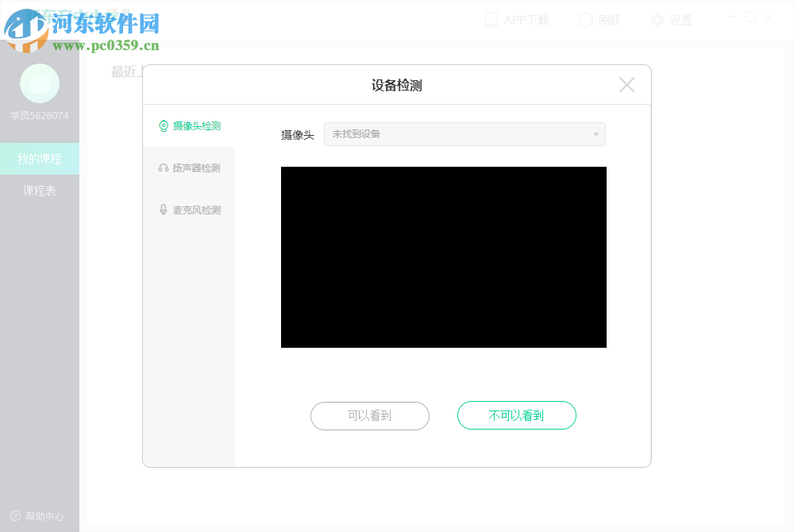Click the refresh (刷新) icon
Screen dimensions: 794x532
585,19
